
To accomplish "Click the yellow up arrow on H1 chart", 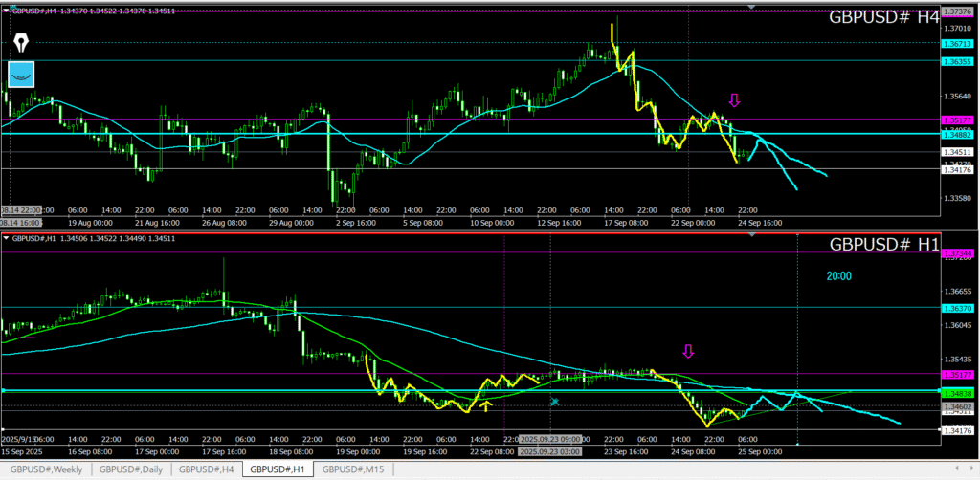I will 488,405.
